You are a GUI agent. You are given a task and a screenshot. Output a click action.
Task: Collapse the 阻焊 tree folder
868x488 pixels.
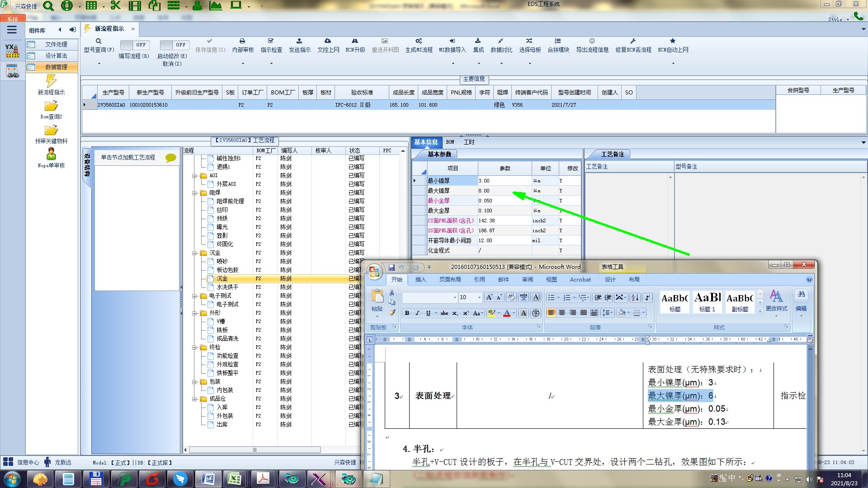coord(194,193)
